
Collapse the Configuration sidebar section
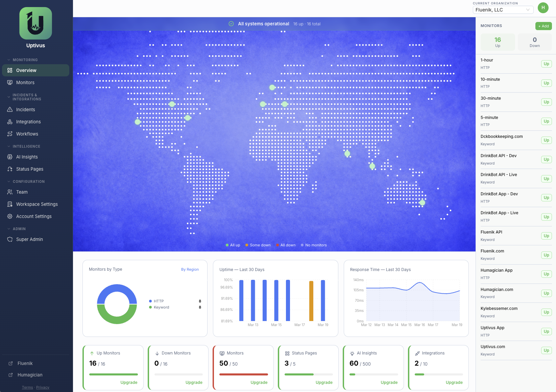[x=9, y=181]
